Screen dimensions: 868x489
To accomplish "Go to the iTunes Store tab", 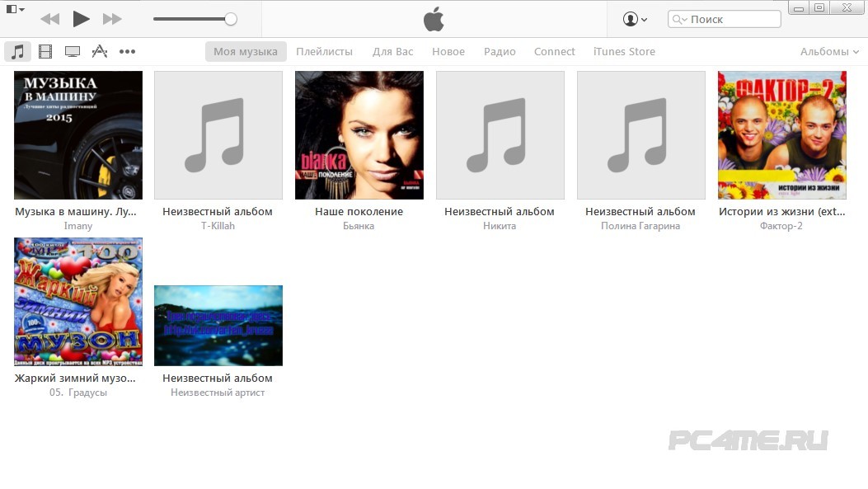I will [624, 52].
